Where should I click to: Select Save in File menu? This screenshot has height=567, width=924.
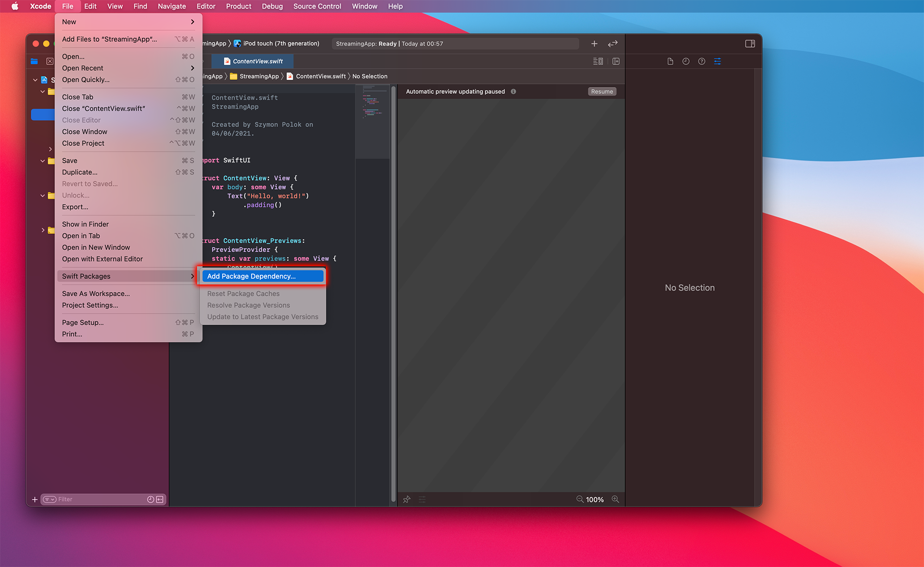tap(128, 160)
